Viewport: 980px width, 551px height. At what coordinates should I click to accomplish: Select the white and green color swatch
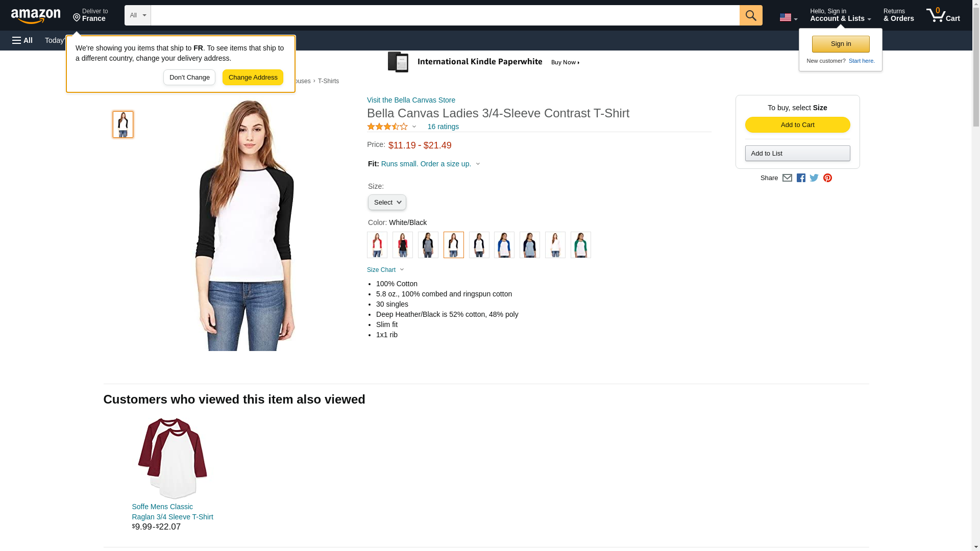point(580,245)
